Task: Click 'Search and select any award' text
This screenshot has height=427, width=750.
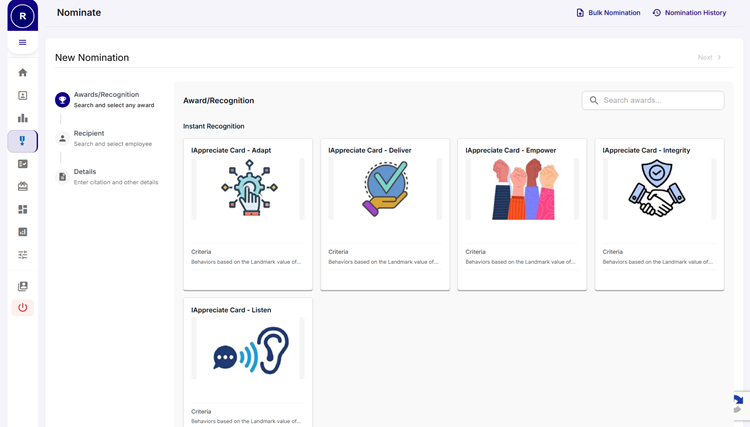Action: (114, 105)
